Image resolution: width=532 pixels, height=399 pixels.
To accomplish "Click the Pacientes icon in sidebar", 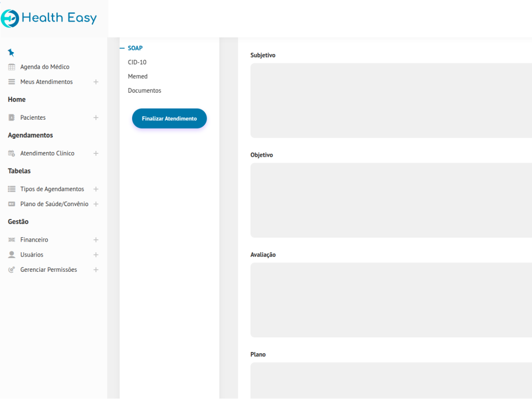I will coord(12,117).
